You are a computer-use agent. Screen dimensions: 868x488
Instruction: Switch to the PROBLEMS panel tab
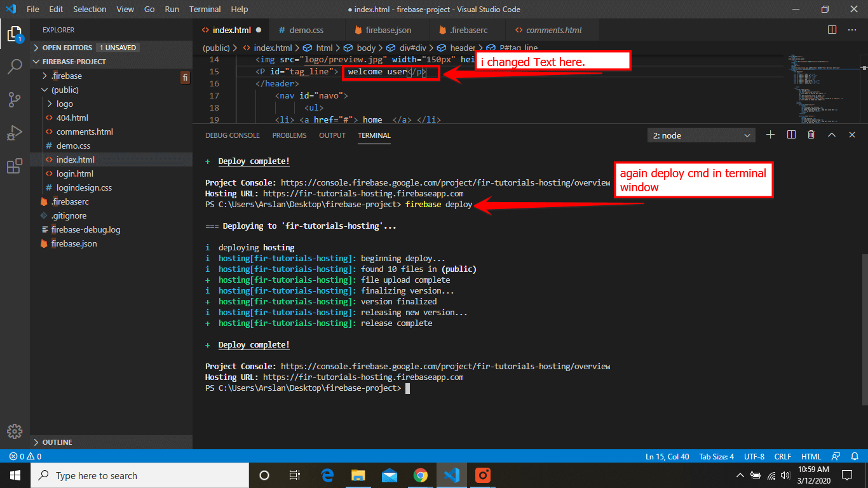point(289,135)
